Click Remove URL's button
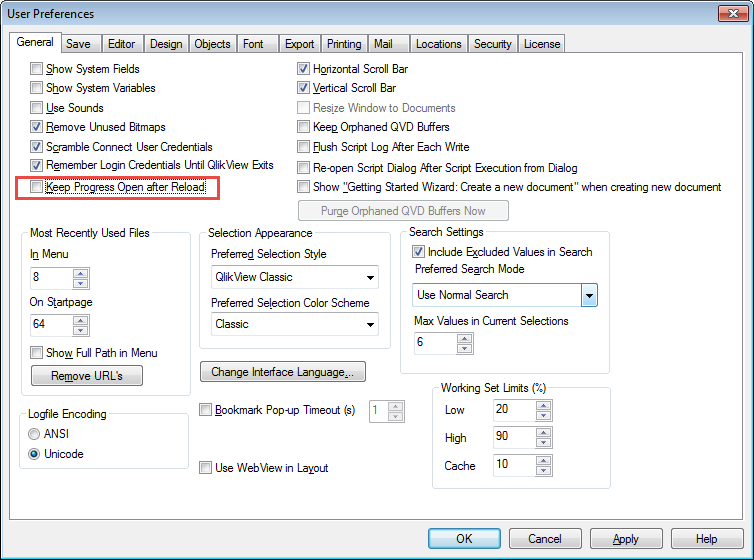754x560 pixels. (87, 375)
